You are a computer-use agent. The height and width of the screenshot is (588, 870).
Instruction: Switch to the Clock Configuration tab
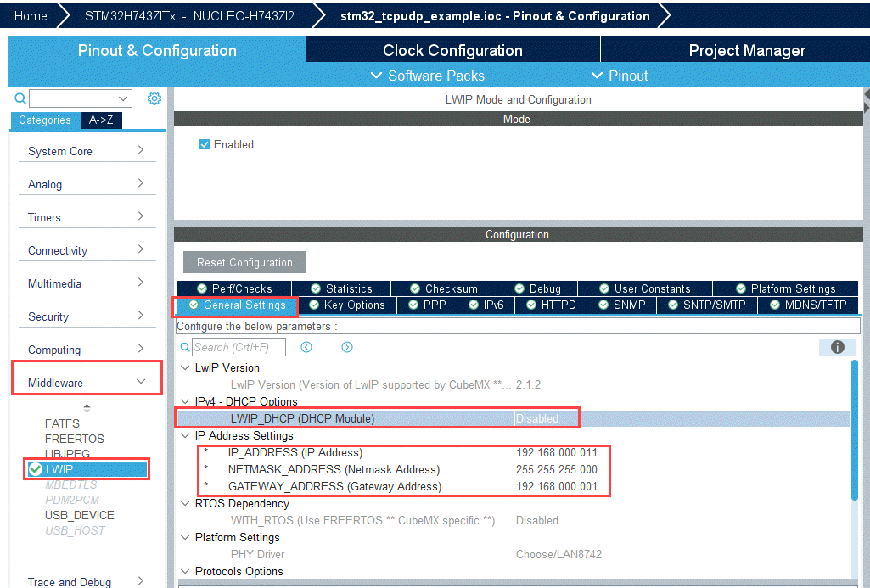point(452,50)
